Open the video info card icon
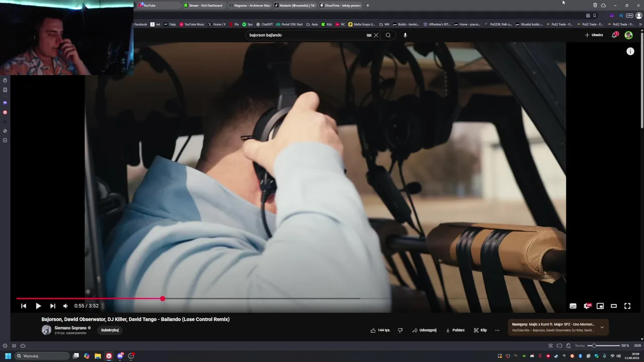The height and width of the screenshot is (362, 644). [x=630, y=51]
